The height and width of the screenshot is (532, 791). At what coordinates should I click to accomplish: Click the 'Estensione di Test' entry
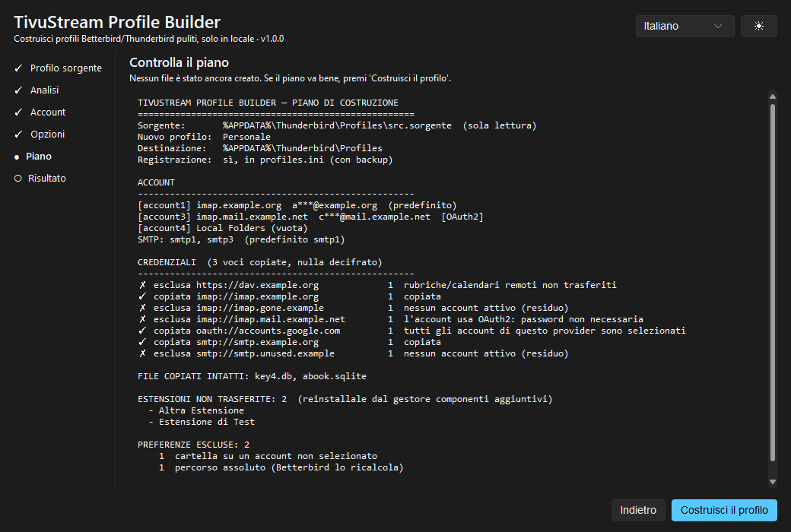[207, 422]
